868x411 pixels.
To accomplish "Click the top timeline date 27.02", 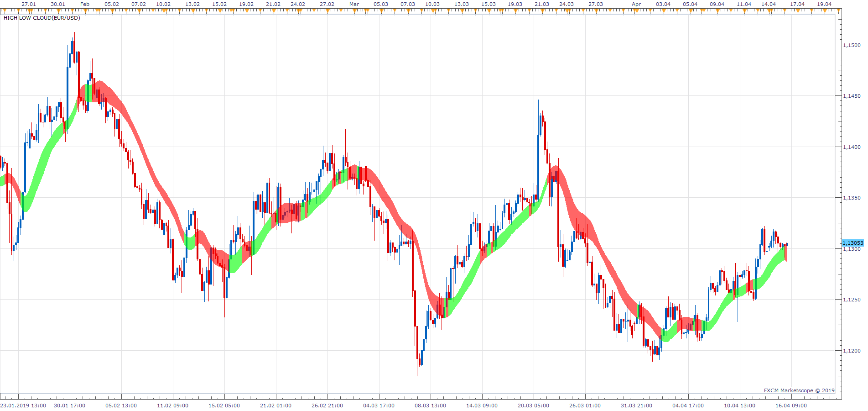I will [x=327, y=4].
